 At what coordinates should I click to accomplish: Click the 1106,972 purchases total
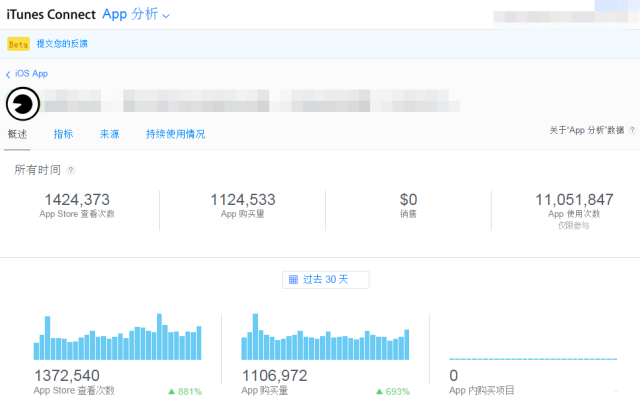click(275, 375)
